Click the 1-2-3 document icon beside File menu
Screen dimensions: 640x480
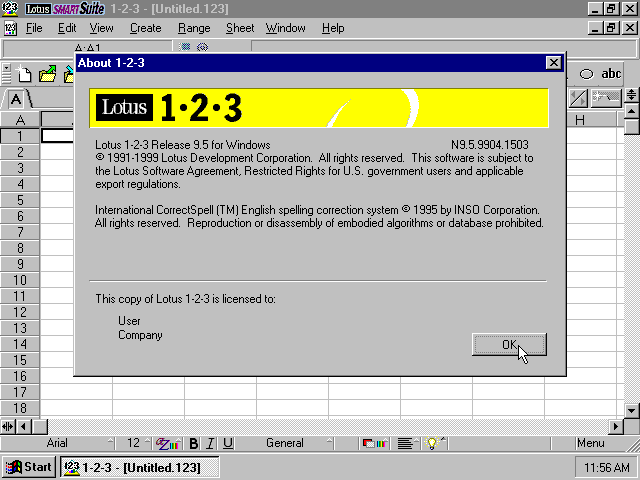pyautogui.click(x=11, y=28)
